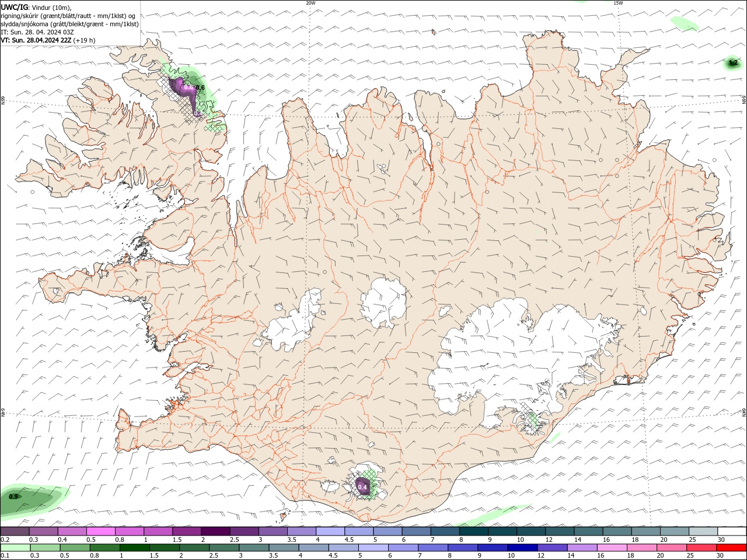Pick bottom legend blue swatch between 7 and 8
Screen dimensions: 747x560
click(432, 548)
